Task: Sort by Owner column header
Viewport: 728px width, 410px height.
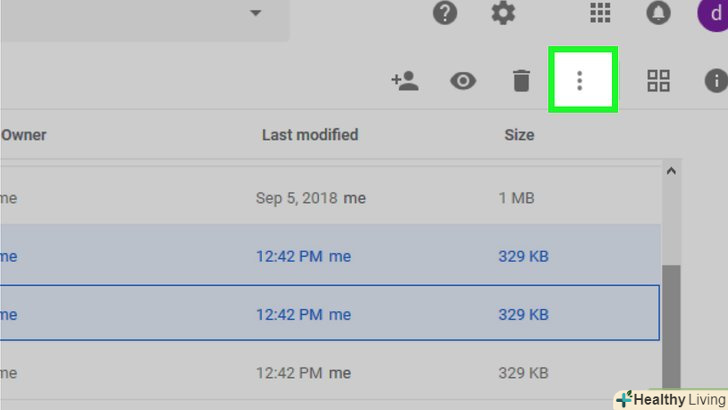Action: (x=24, y=135)
